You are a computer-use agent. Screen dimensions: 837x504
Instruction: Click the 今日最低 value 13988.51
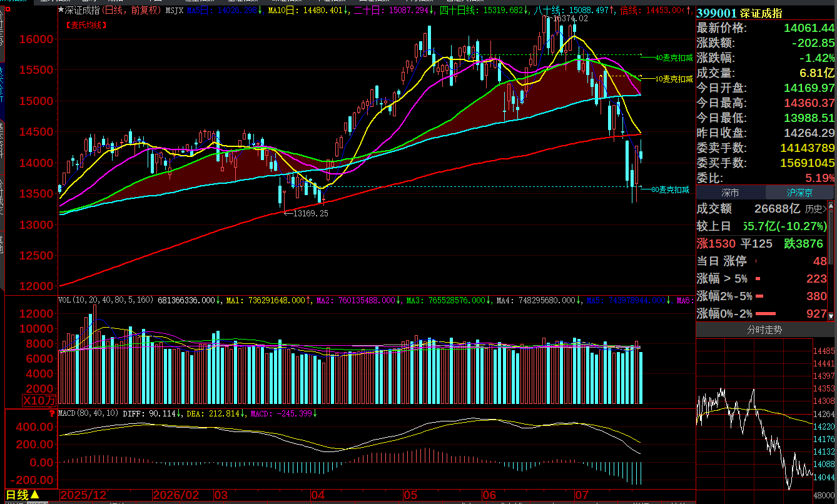click(809, 118)
